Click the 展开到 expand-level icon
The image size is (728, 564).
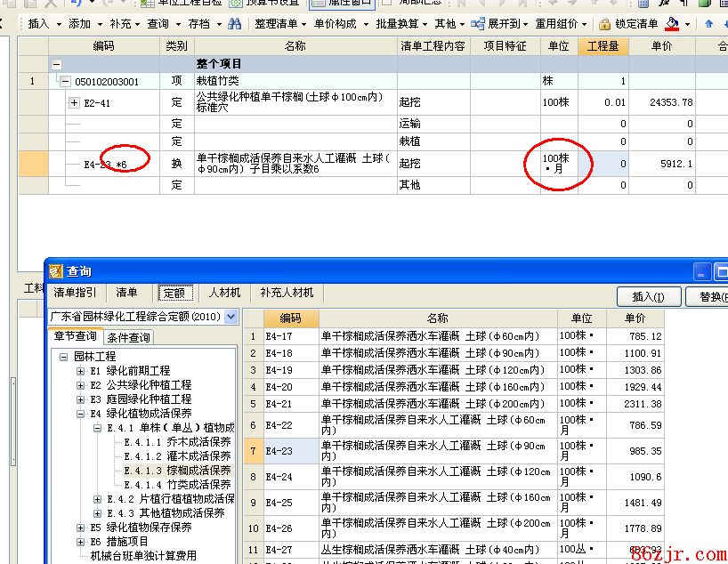click(x=478, y=24)
